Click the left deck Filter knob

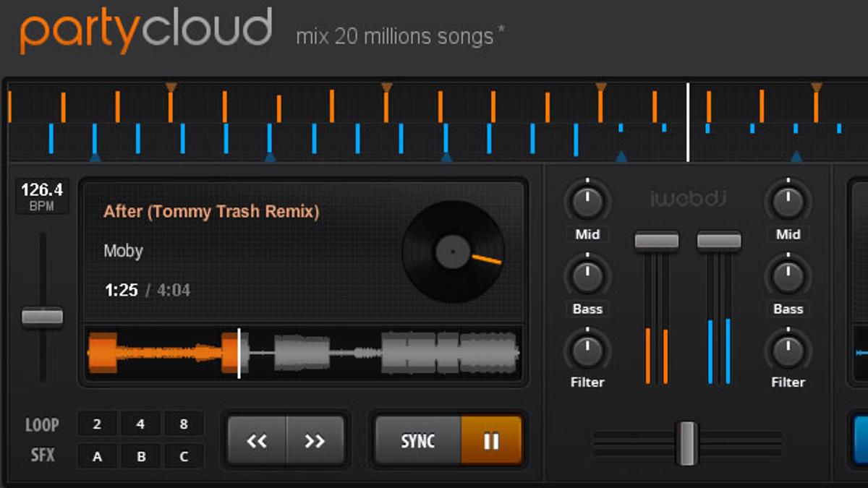[x=587, y=350]
